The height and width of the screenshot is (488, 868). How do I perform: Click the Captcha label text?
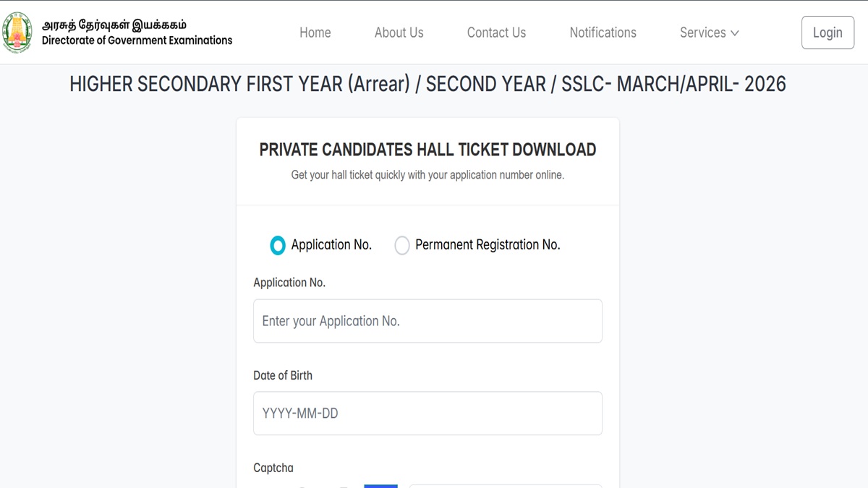pyautogui.click(x=273, y=468)
